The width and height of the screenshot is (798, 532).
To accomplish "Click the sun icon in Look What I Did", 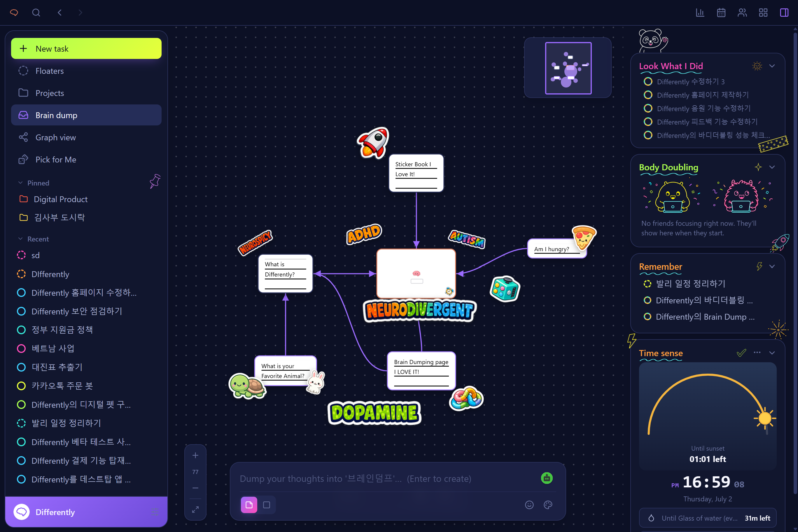I will [757, 66].
